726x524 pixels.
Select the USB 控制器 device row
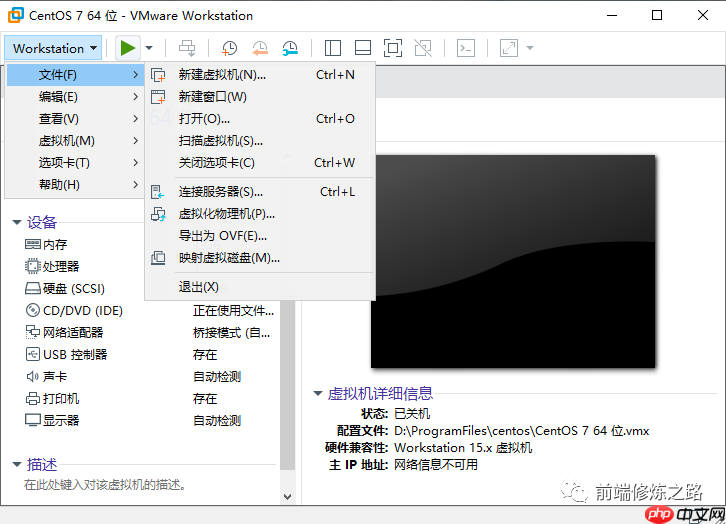[151, 355]
